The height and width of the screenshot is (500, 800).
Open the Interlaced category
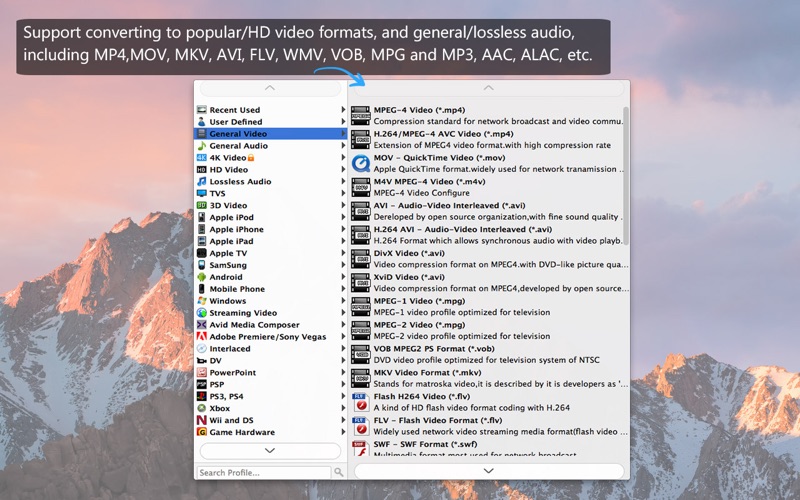pos(271,348)
